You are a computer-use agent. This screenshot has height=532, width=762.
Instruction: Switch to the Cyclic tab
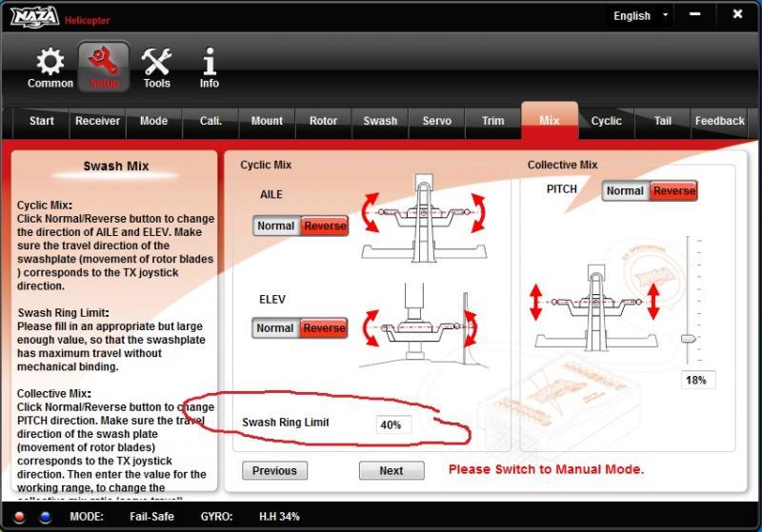click(x=606, y=121)
